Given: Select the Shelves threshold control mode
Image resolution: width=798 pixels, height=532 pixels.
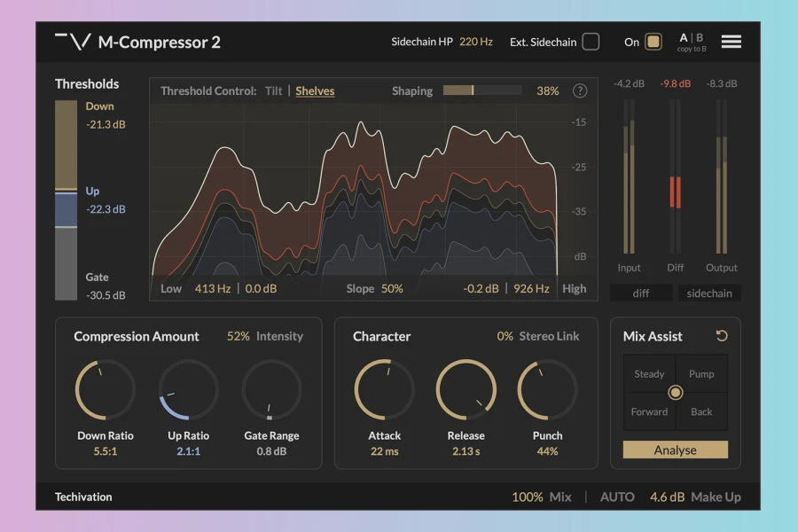Looking at the screenshot, I should coord(315,90).
